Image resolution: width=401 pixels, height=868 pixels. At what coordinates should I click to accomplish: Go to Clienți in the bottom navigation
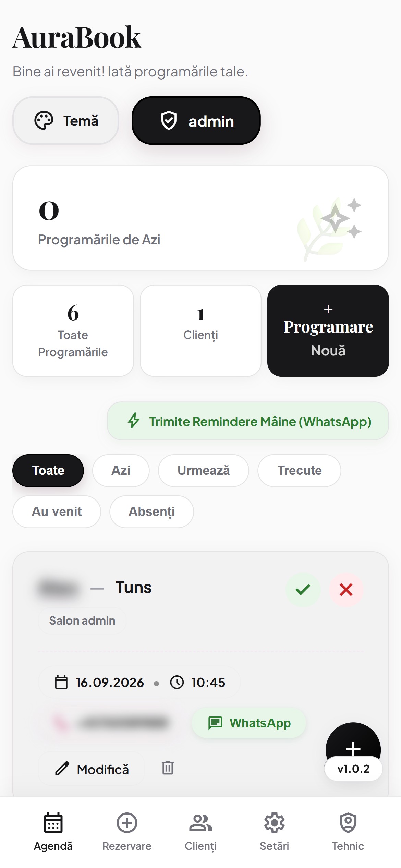(x=200, y=832)
